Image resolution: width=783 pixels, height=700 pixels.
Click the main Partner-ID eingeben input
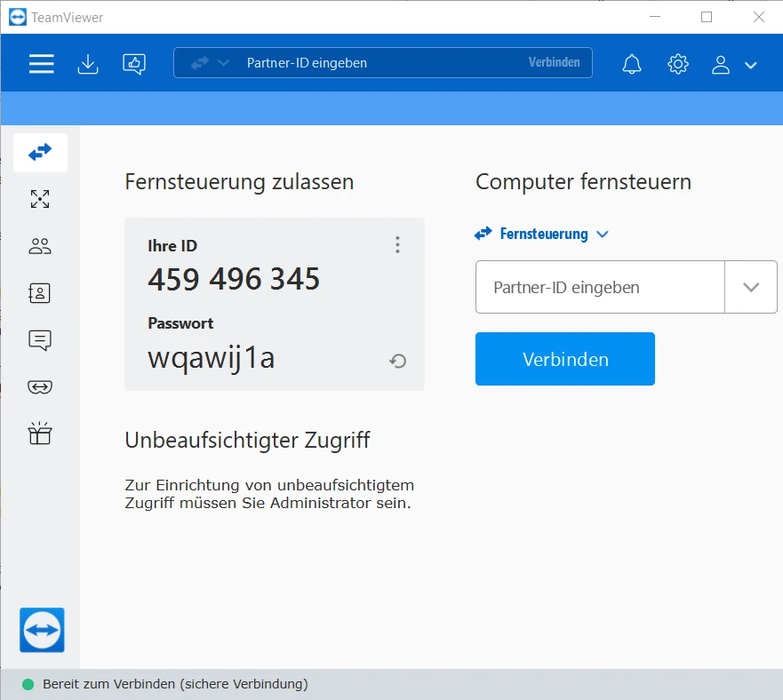(600, 287)
